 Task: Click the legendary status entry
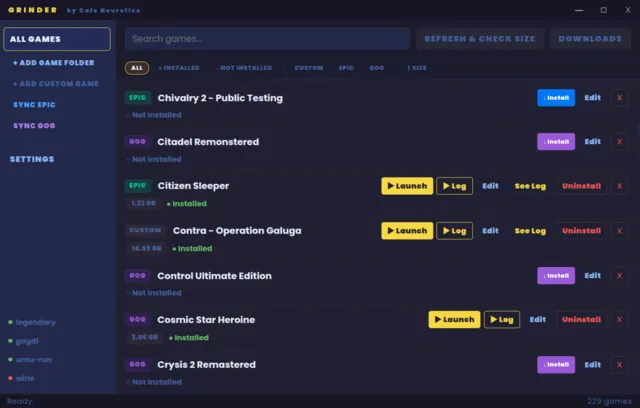(32, 322)
